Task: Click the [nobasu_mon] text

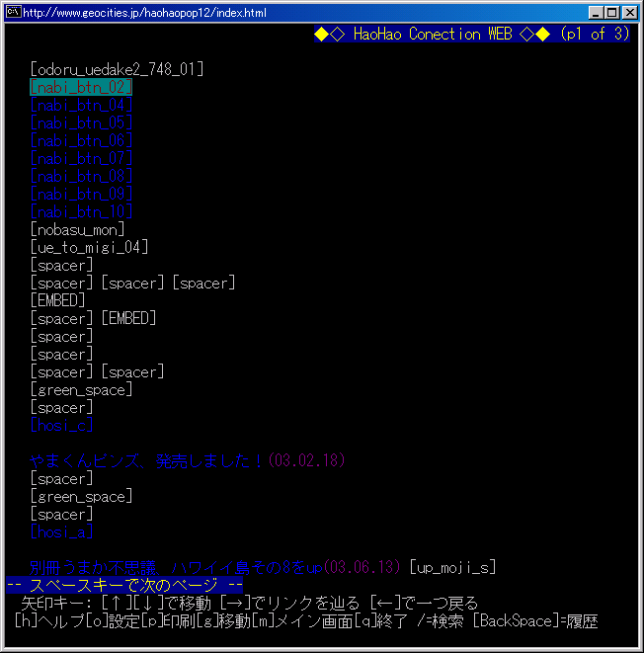Action: [x=77, y=229]
